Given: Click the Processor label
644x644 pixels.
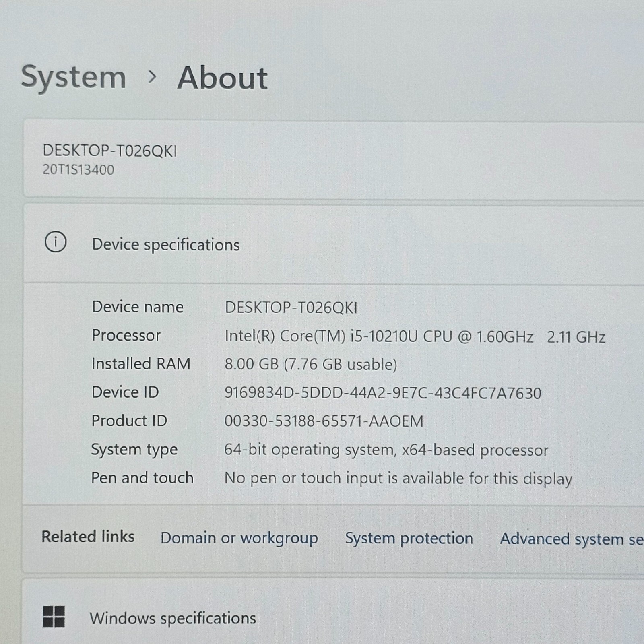Looking at the screenshot, I should pyautogui.click(x=126, y=335).
